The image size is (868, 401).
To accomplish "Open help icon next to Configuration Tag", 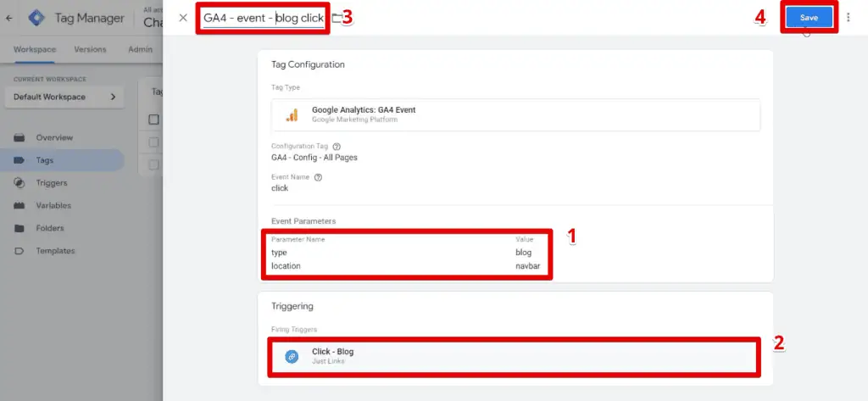I will (337, 147).
